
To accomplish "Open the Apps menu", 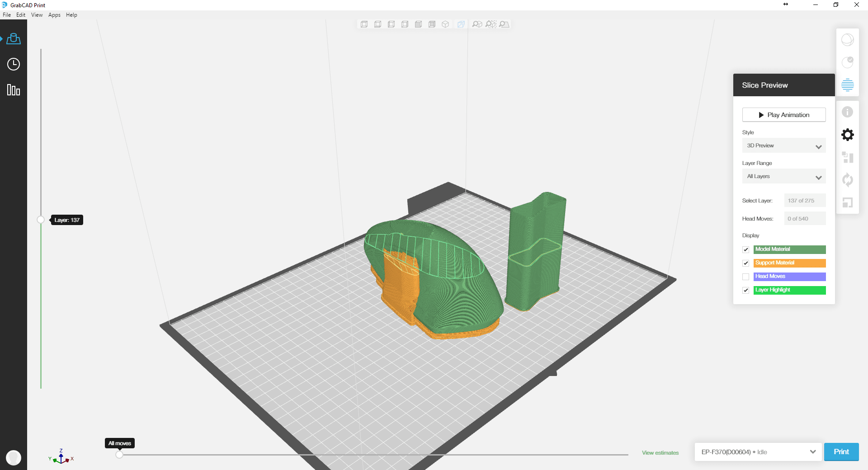I will pyautogui.click(x=54, y=15).
